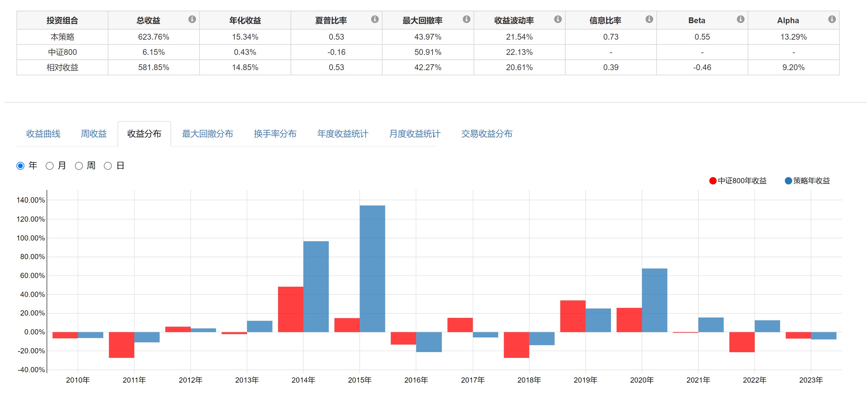This screenshot has width=868, height=403.
Task: Click info icon beside 收益波动率 header
Action: coord(558,19)
